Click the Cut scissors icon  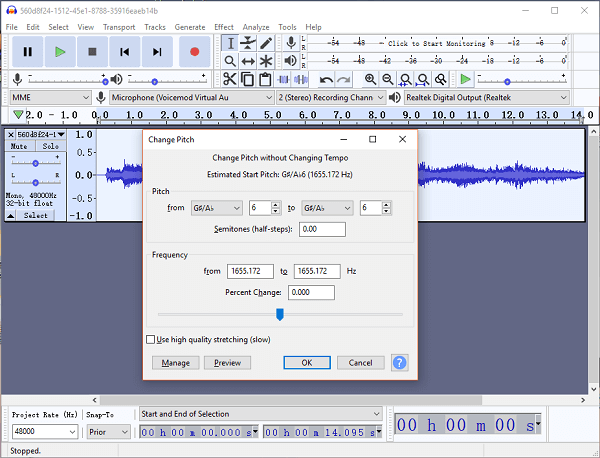click(x=229, y=79)
